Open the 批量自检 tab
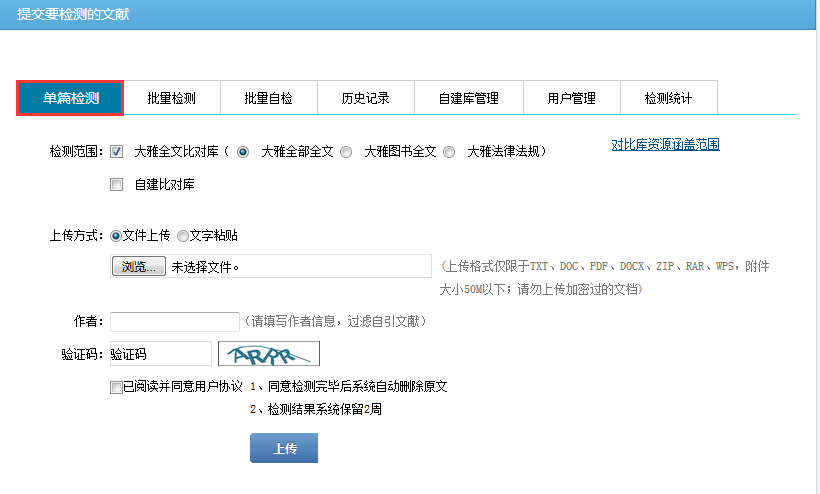This screenshot has height=494, width=820. (268, 98)
